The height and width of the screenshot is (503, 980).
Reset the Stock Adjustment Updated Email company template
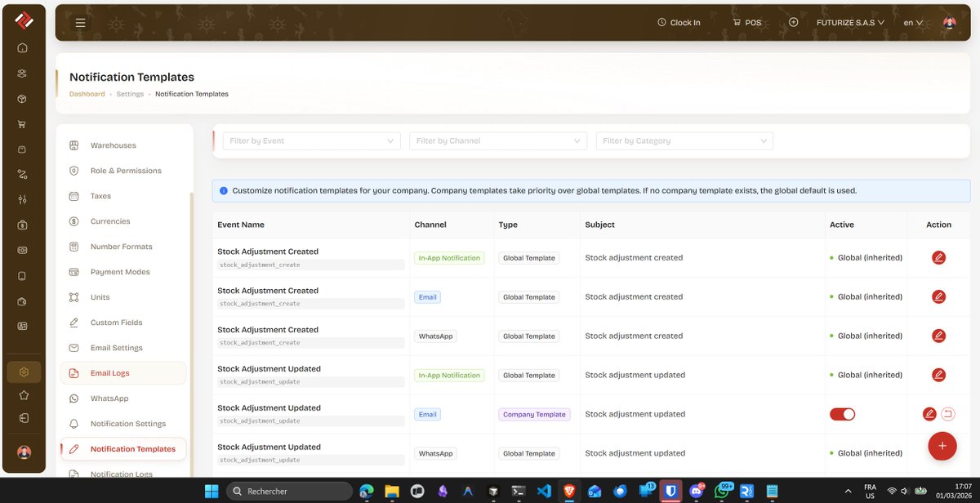(947, 414)
